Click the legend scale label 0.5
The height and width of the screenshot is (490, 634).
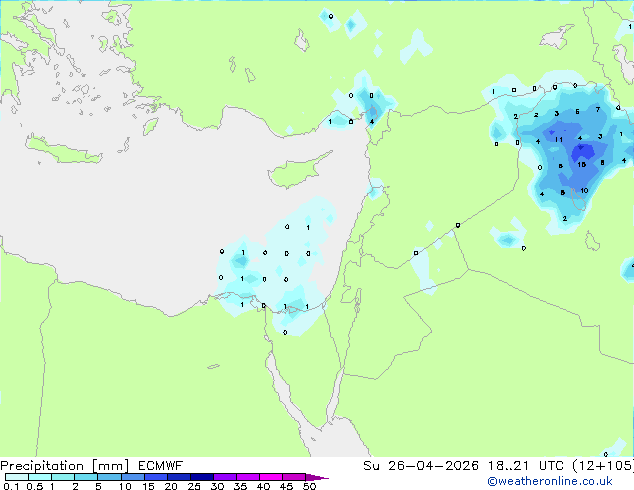coord(34,486)
